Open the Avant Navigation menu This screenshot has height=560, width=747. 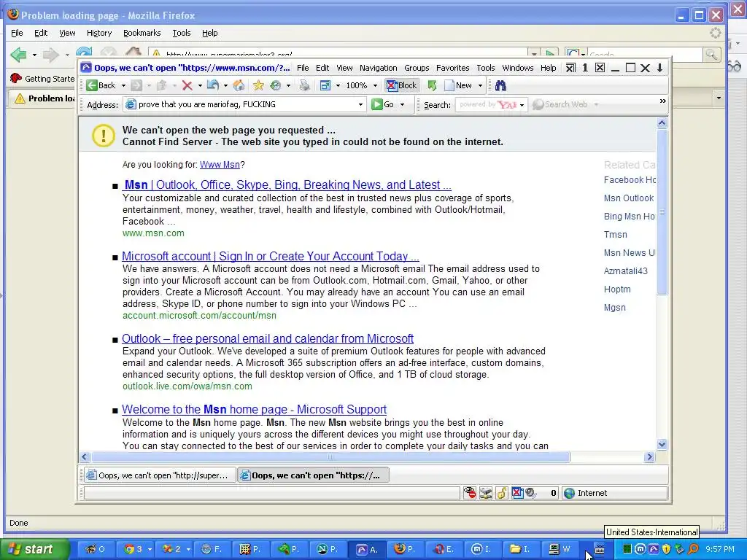tap(379, 68)
